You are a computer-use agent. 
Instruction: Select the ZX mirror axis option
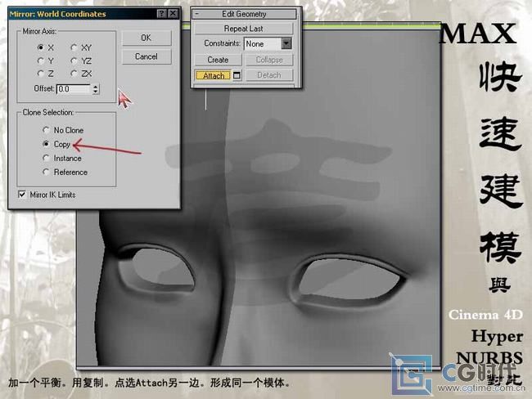(74, 74)
